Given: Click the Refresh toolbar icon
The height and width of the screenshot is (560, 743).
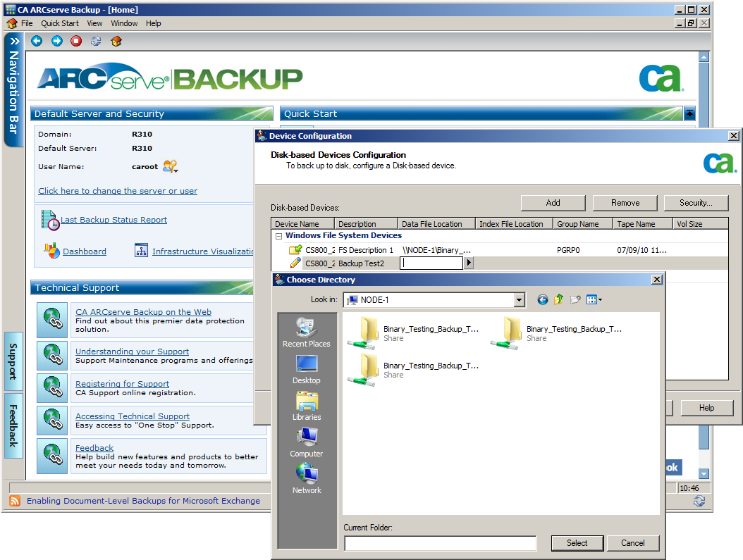Looking at the screenshot, I should point(96,41).
